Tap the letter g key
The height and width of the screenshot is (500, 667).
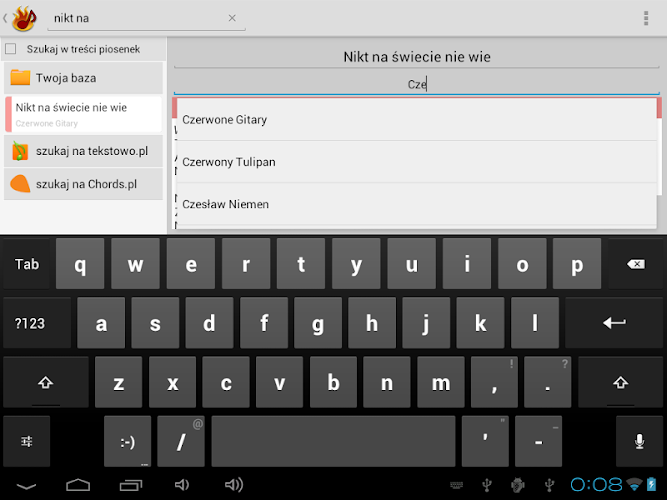pyautogui.click(x=318, y=323)
